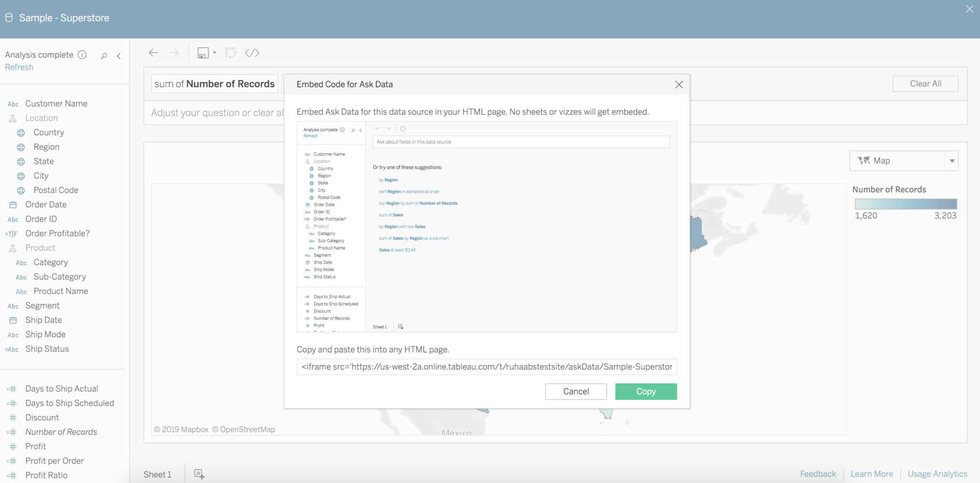Collapse the data fields side panel
Screen dimensions: 980x483
(x=119, y=56)
